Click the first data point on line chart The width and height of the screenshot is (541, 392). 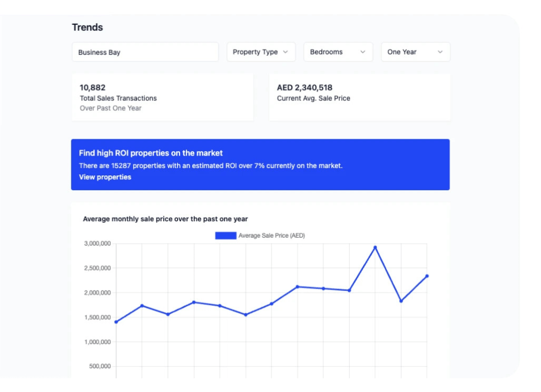pyautogui.click(x=116, y=322)
